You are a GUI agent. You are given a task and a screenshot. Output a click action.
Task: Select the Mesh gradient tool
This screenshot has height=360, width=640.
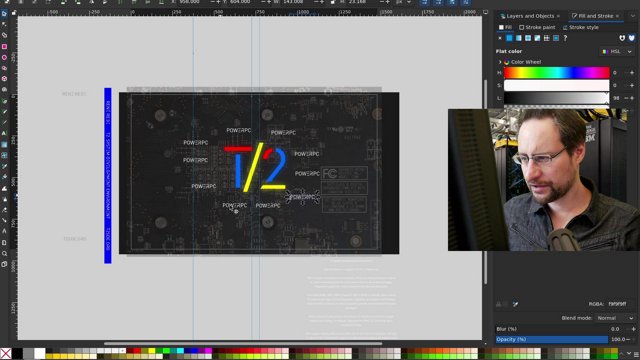click(x=4, y=156)
